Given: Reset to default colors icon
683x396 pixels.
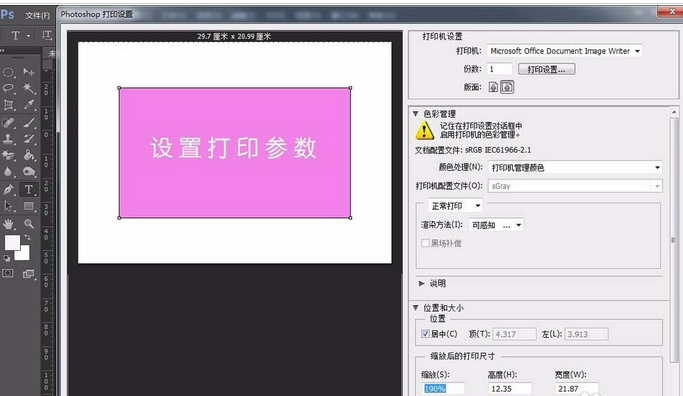Looking at the screenshot, I should (x=7, y=258).
